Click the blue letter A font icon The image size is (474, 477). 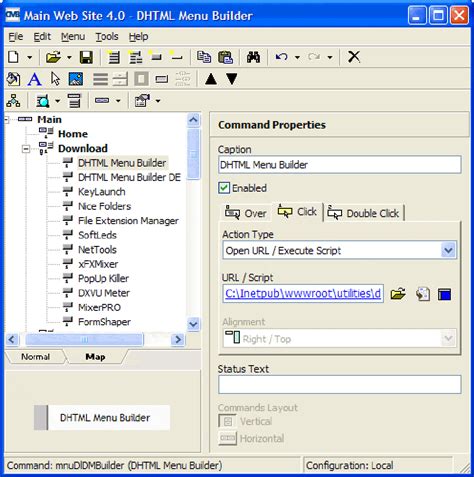pyautogui.click(x=34, y=79)
